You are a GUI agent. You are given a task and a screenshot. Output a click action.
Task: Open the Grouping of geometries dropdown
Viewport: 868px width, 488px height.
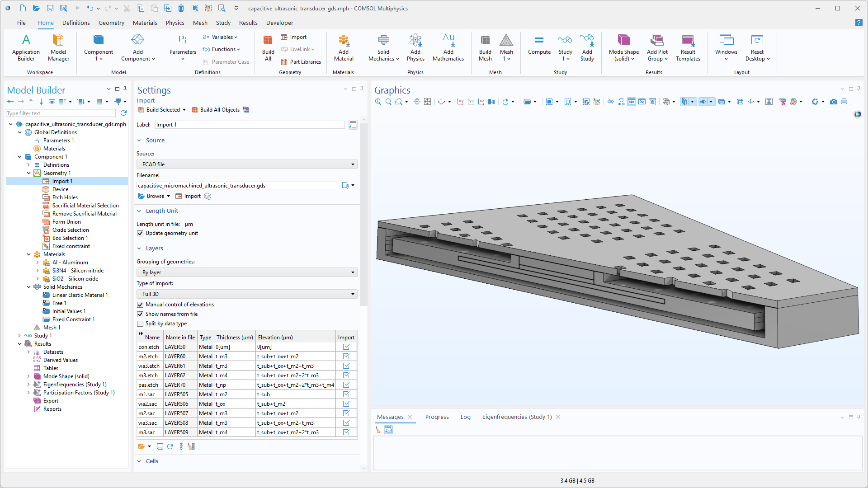[x=247, y=272]
